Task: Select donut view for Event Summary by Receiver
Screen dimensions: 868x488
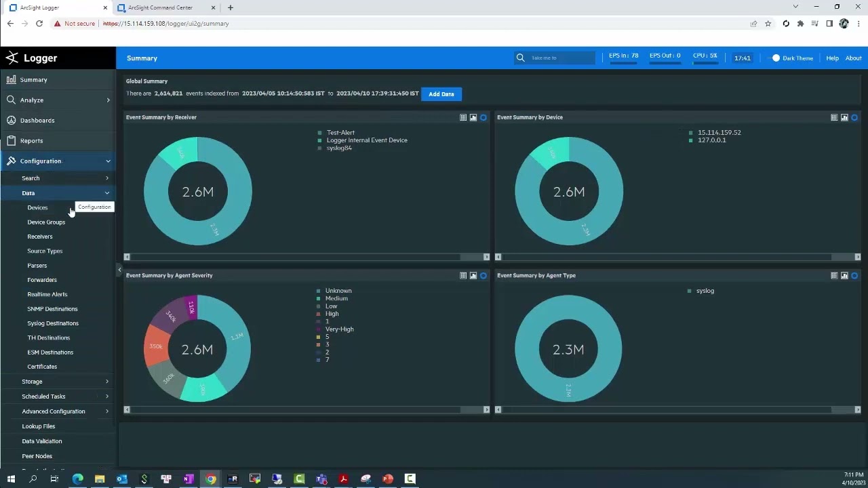Action: tap(484, 117)
